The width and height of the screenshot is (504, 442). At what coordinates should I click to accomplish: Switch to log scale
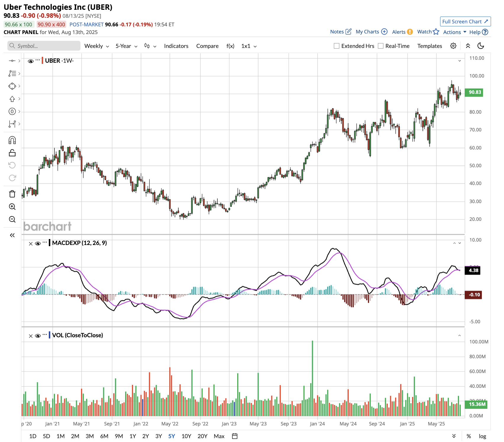click(x=482, y=436)
